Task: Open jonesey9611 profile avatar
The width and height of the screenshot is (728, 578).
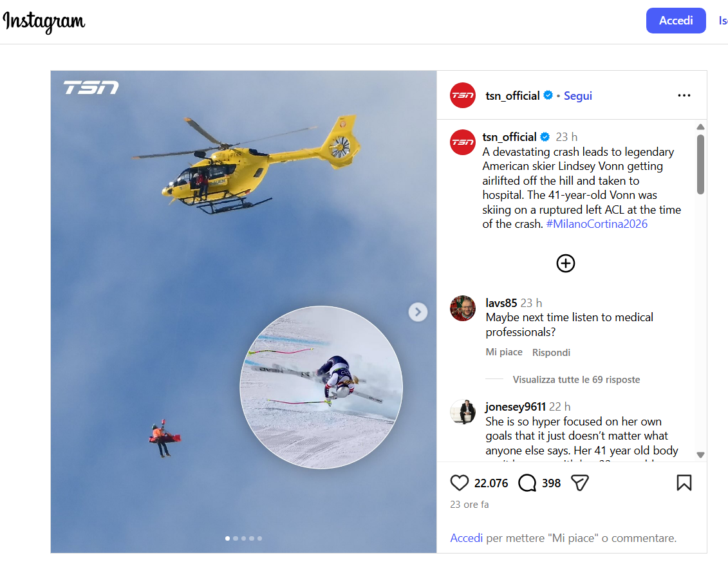Action: point(463,412)
